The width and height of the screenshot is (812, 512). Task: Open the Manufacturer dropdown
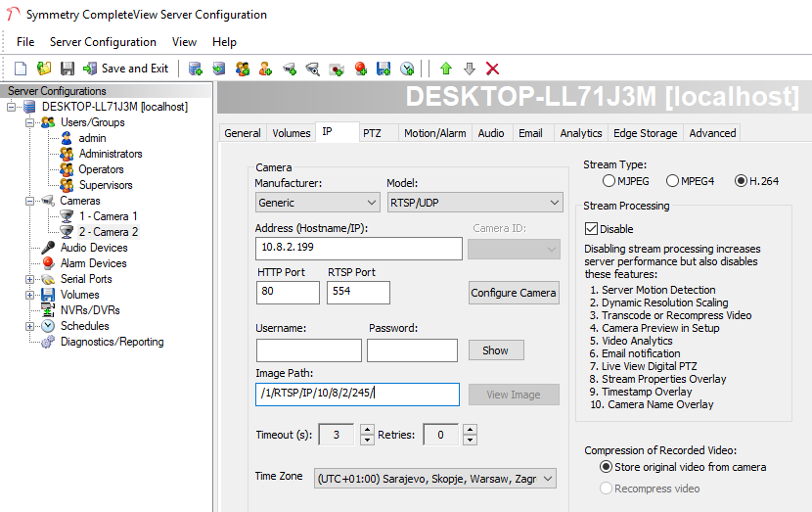[x=317, y=203]
